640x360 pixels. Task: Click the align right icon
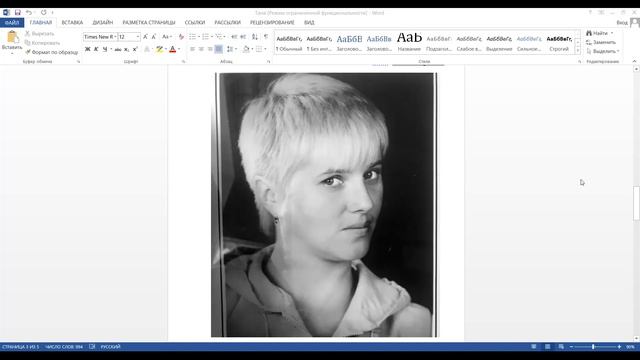pyautogui.click(x=210, y=49)
